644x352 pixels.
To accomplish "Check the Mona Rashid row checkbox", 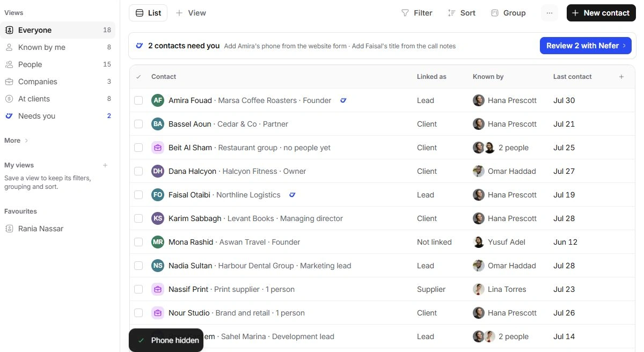I will click(x=138, y=242).
